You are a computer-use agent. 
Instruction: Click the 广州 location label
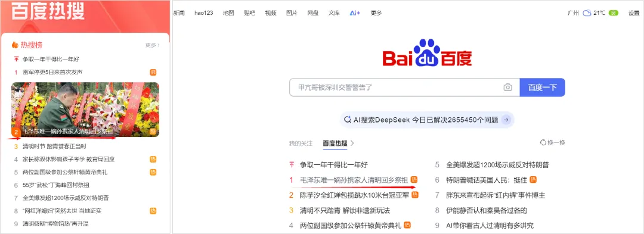click(573, 13)
